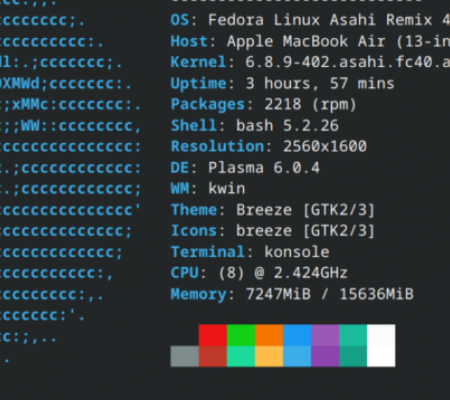Click the Resolution 2560x1600 value

pyautogui.click(x=325, y=146)
